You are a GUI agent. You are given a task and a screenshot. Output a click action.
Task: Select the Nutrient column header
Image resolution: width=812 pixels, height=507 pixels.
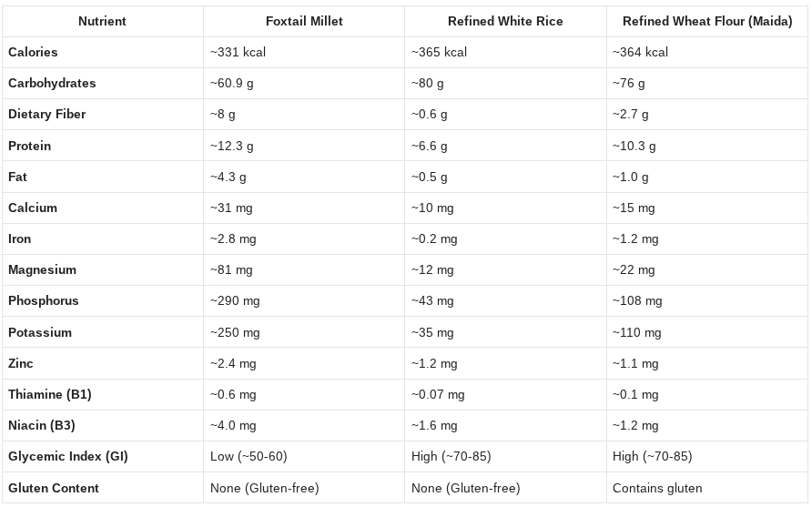[x=102, y=21]
